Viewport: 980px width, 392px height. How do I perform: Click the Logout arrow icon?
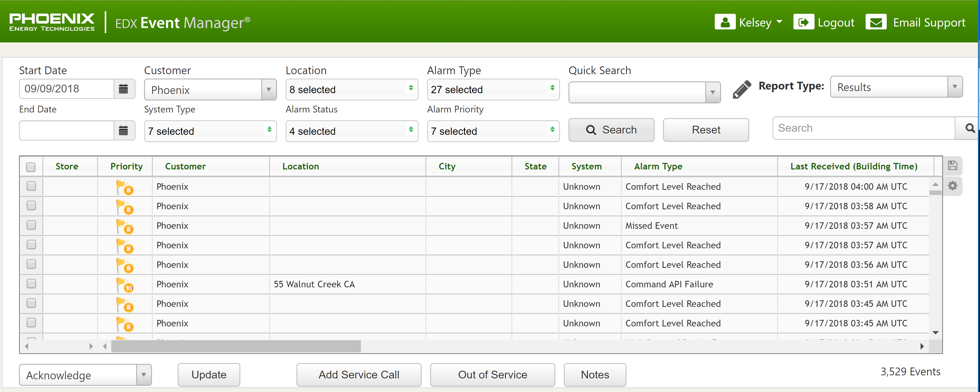[804, 22]
